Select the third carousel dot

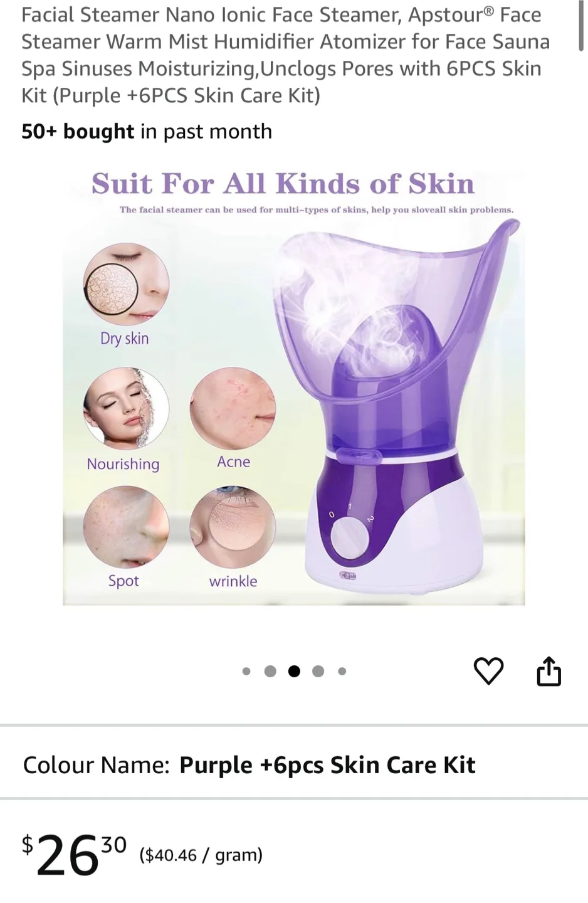coord(294,672)
